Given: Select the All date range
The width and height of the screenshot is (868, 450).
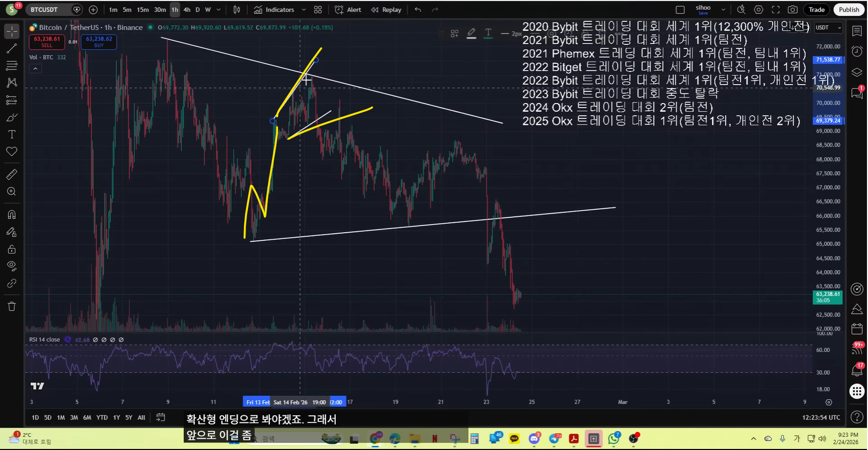Looking at the screenshot, I should point(141,417).
